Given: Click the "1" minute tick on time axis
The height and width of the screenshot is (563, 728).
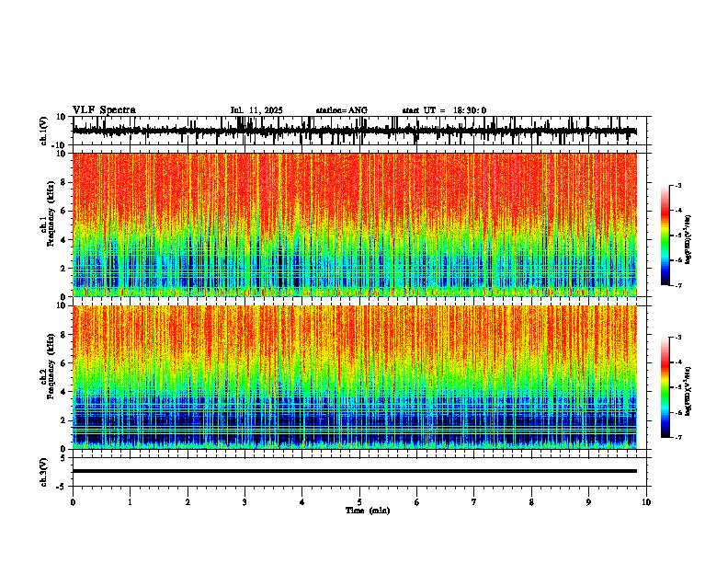Looking at the screenshot, I should [130, 502].
